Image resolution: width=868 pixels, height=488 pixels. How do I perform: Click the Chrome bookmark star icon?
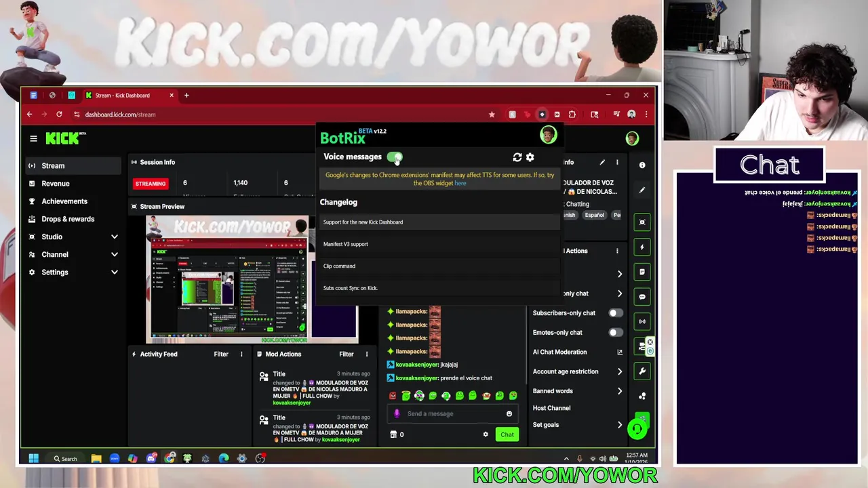pos(492,115)
